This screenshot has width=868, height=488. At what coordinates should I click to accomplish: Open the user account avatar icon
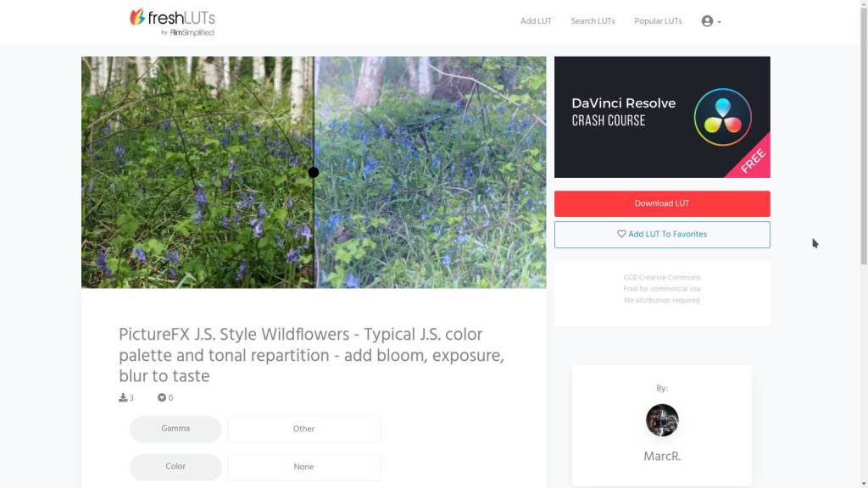707,21
